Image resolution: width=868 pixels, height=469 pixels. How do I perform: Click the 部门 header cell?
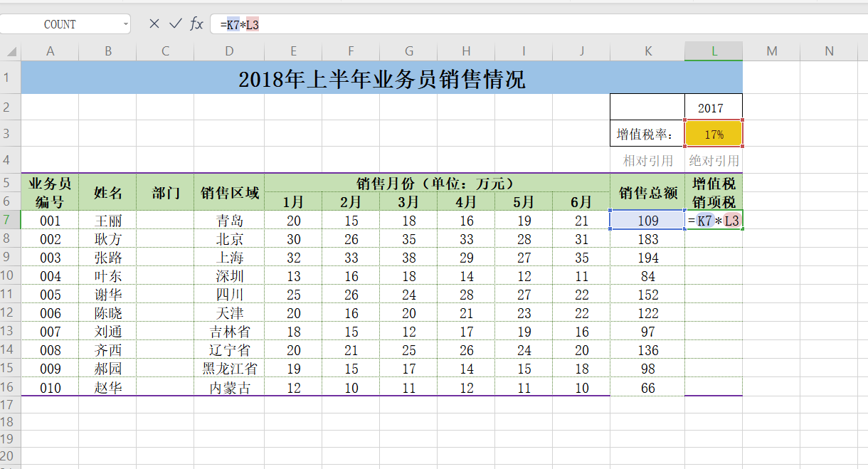click(165, 192)
